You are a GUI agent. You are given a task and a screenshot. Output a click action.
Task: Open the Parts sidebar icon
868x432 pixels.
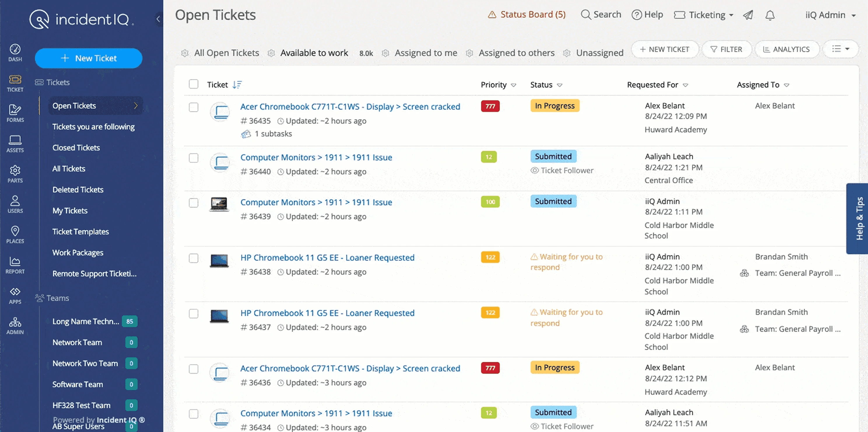(15, 174)
